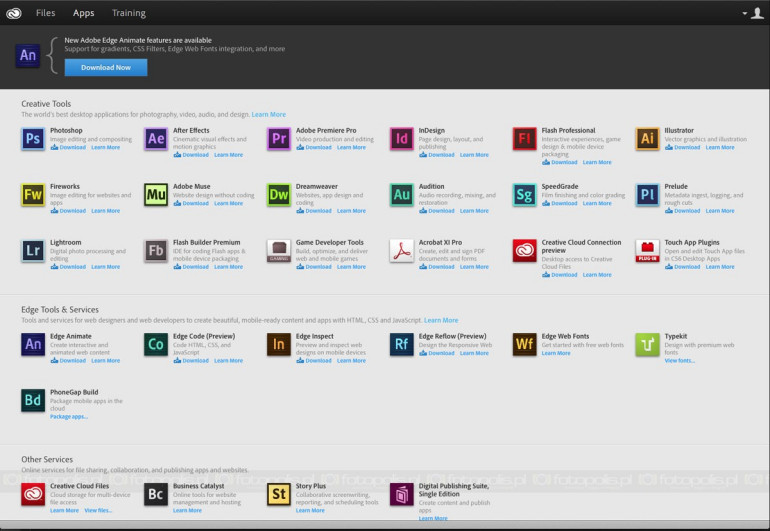The image size is (770, 531).
Task: Open the Creative Cloud Files icon
Action: [33, 494]
